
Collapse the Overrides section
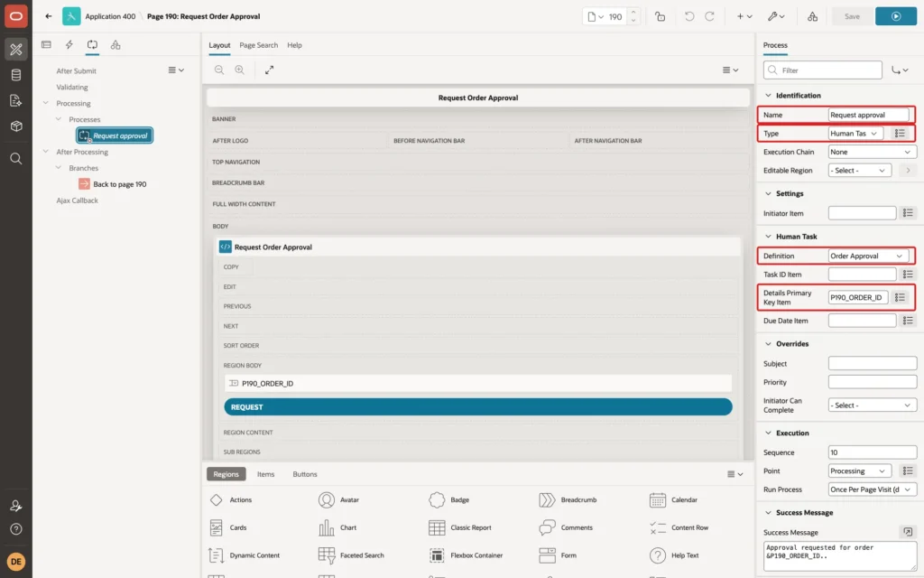coord(768,344)
